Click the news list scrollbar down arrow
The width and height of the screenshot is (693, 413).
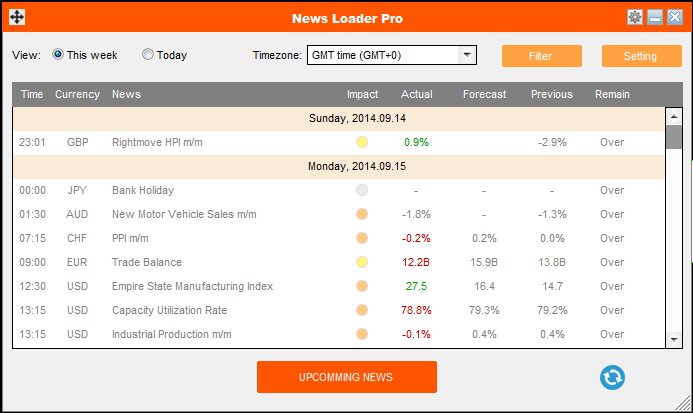coord(674,340)
